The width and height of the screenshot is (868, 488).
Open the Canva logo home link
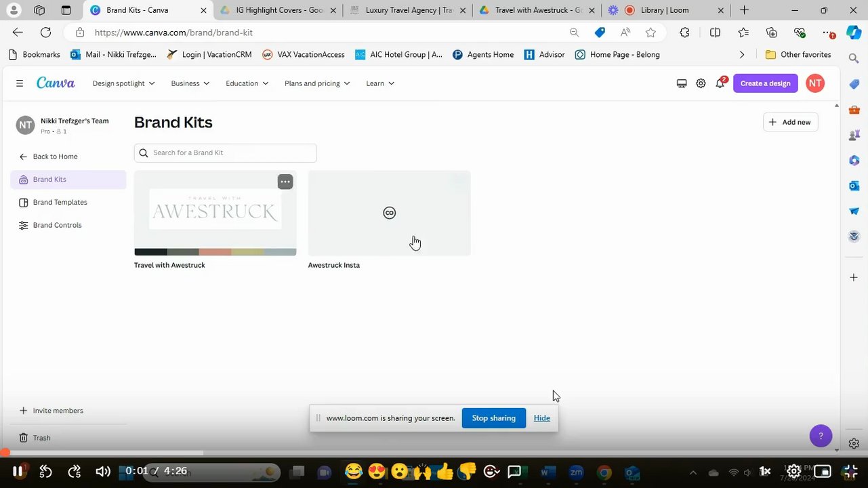(x=56, y=83)
